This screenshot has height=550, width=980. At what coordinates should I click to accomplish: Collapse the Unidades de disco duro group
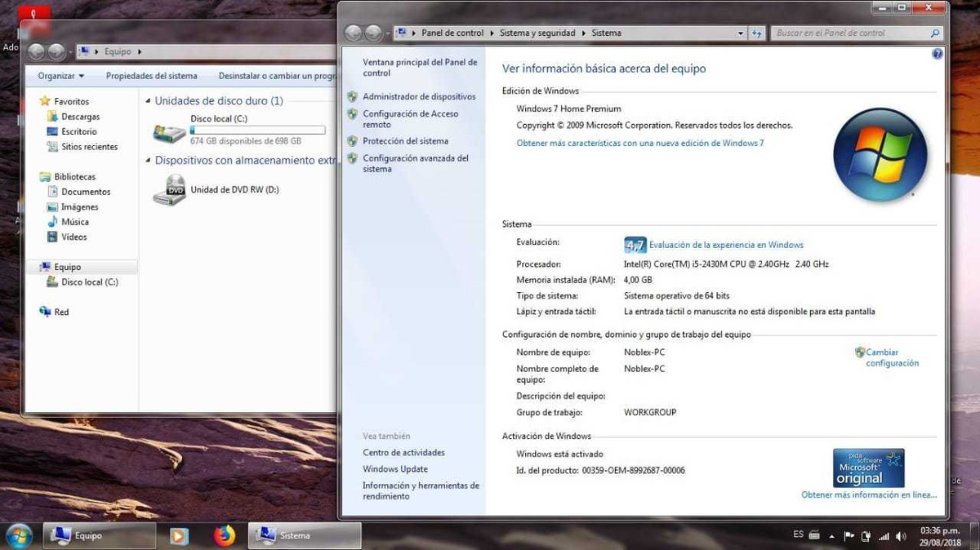[x=148, y=101]
